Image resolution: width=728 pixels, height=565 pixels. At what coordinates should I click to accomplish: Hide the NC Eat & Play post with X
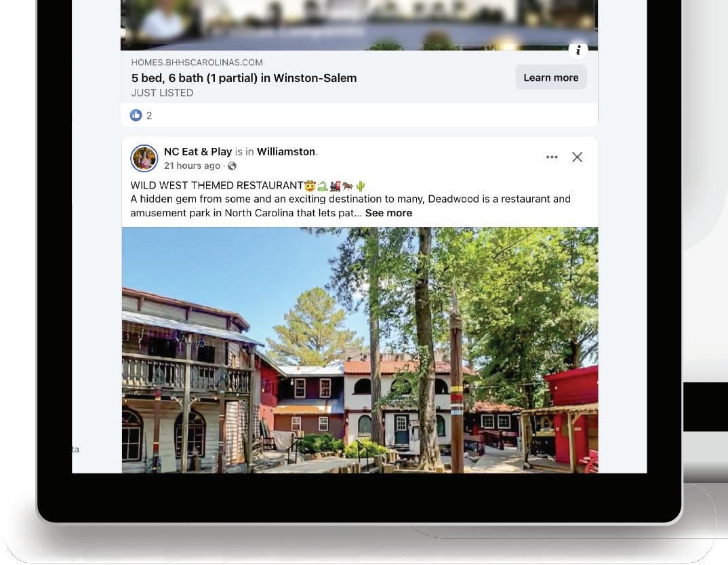click(577, 157)
